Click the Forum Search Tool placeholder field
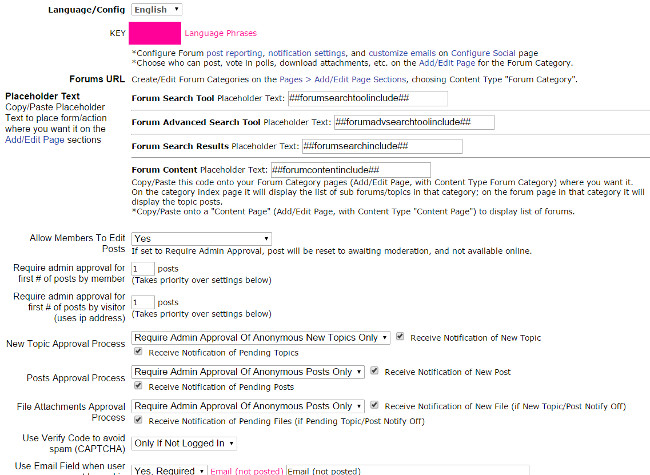This screenshot has height=475, width=650. pyautogui.click(x=352, y=98)
